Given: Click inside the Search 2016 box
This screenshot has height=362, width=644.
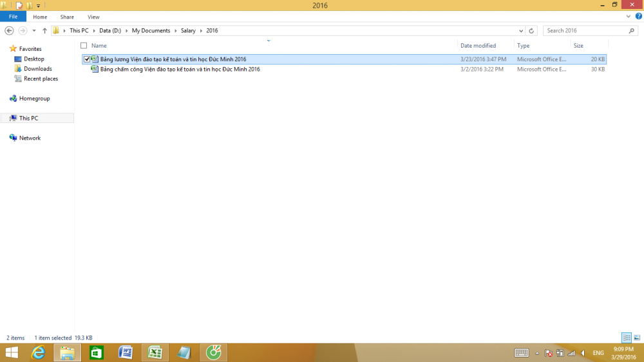Looking at the screenshot, I should tap(585, 30).
